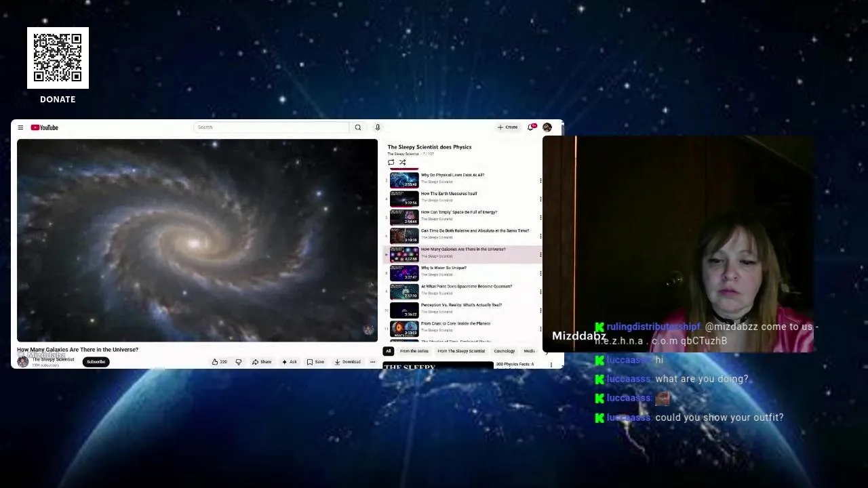Click thumbnail of 'From Crust to Core'
The image size is (868, 488).
404,329
